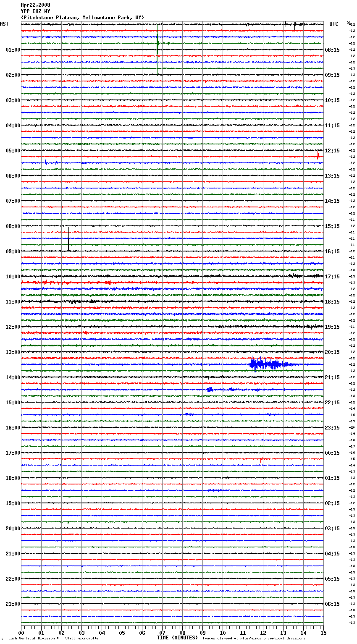357x644 pixels.
Task: Select the 05:00 MST row label
Action: click(13, 151)
